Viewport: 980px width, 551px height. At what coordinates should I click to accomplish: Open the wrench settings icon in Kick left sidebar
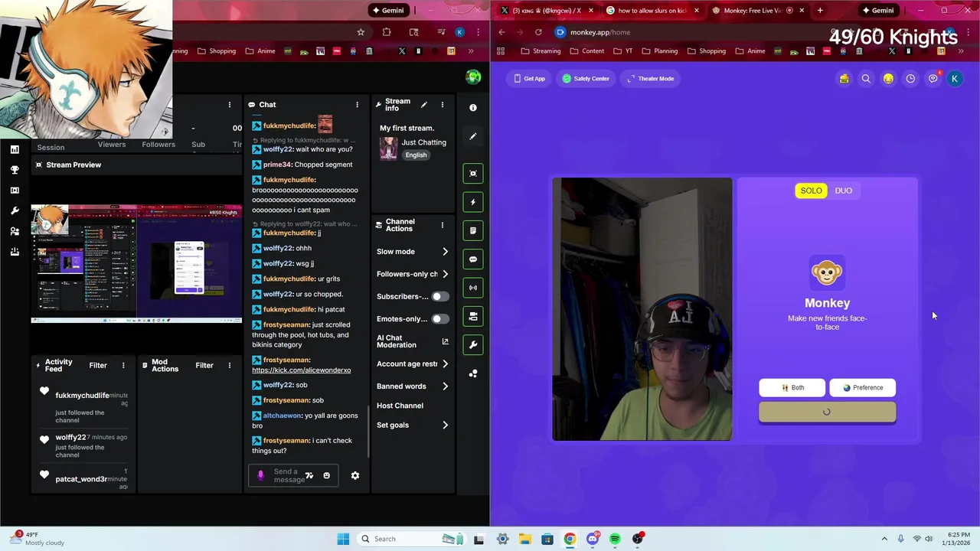[x=15, y=210]
